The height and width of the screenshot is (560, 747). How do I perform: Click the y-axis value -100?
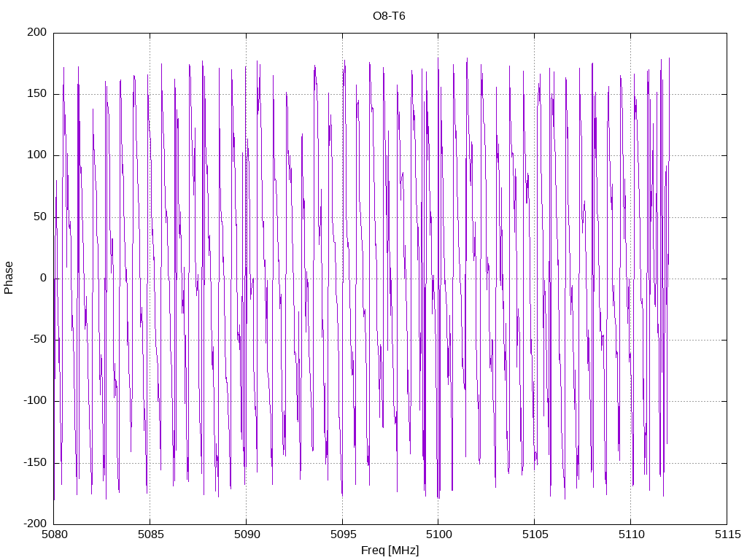35,401
